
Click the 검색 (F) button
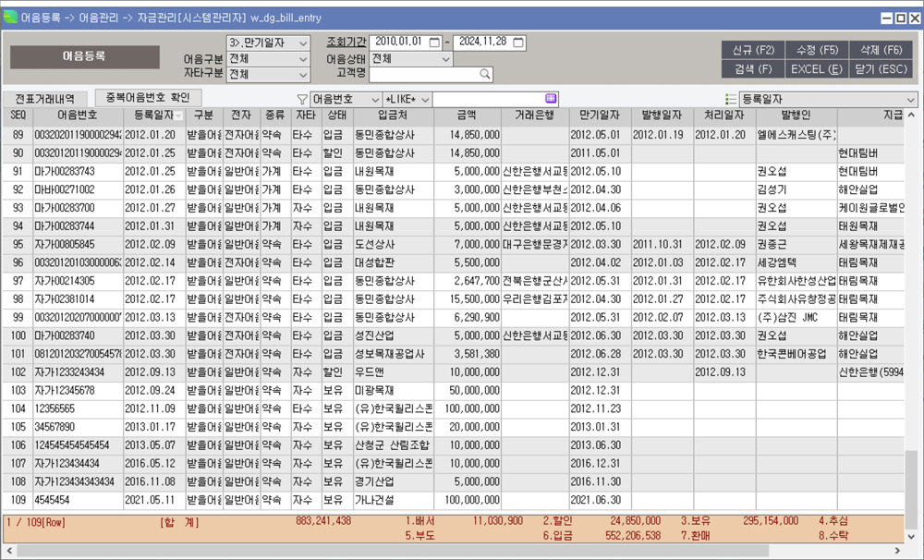[x=753, y=69]
